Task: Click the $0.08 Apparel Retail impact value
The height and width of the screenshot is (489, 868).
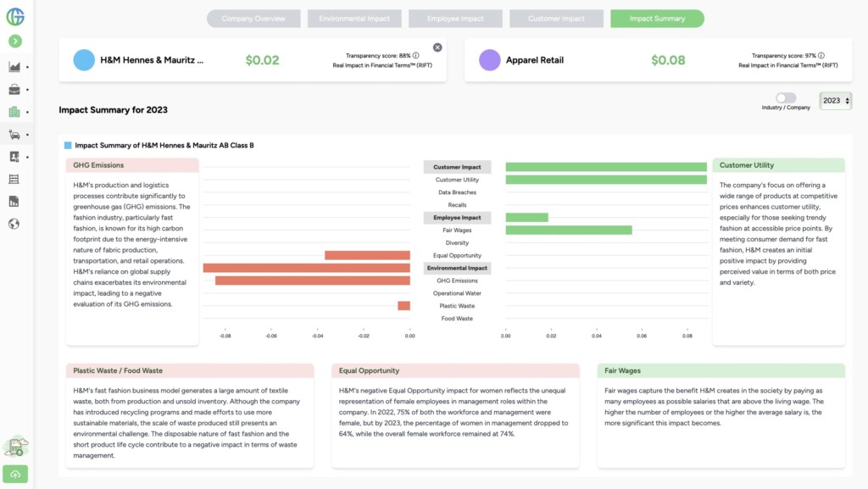Action: (668, 59)
